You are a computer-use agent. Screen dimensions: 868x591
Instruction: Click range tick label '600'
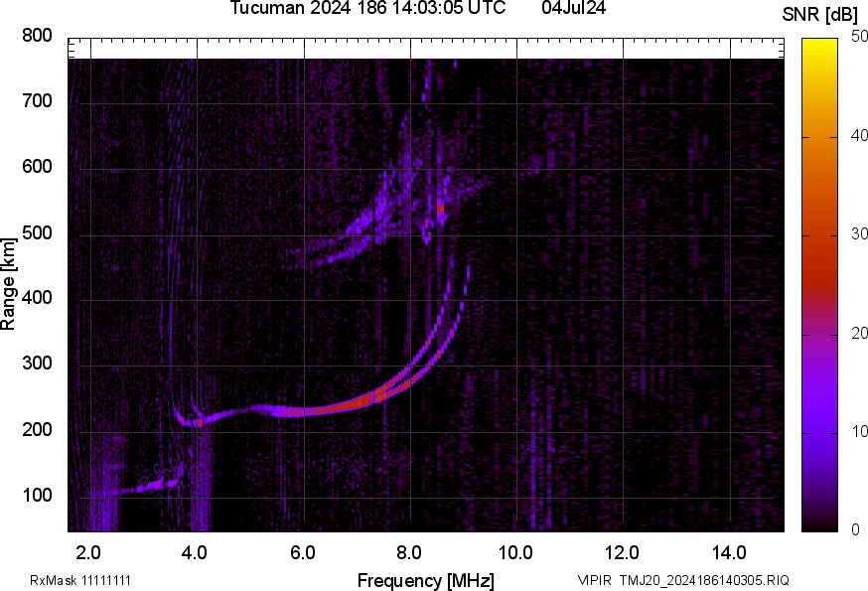pyautogui.click(x=37, y=166)
